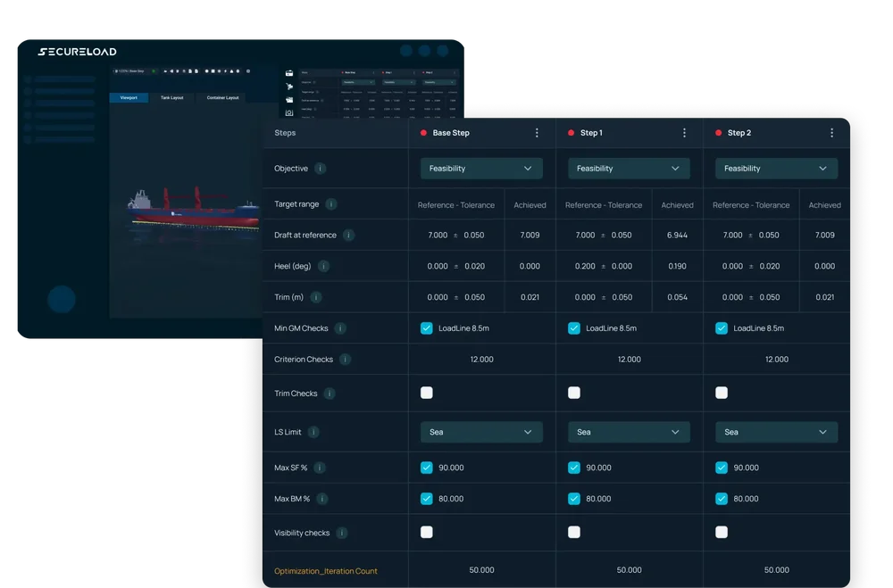
Task: Open Step 2 Objective Feasibility dropdown
Action: [776, 169]
